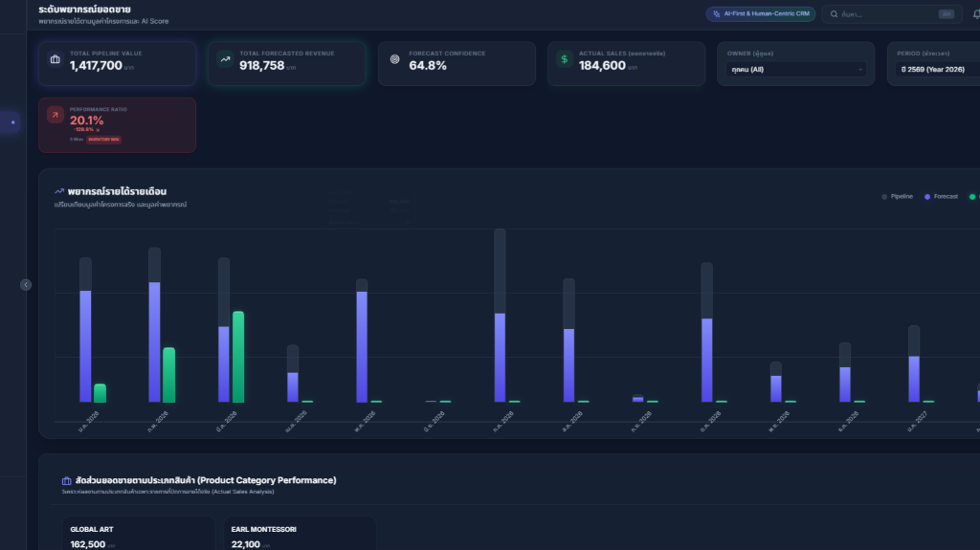980x550 pixels.
Task: Click the briefcase icon on Total Pipeline Value
Action: pyautogui.click(x=55, y=60)
